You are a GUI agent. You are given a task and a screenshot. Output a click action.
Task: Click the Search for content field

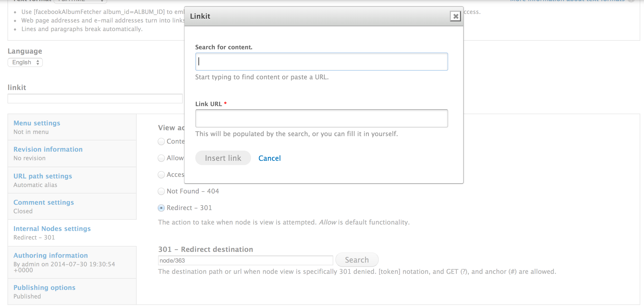(x=321, y=62)
